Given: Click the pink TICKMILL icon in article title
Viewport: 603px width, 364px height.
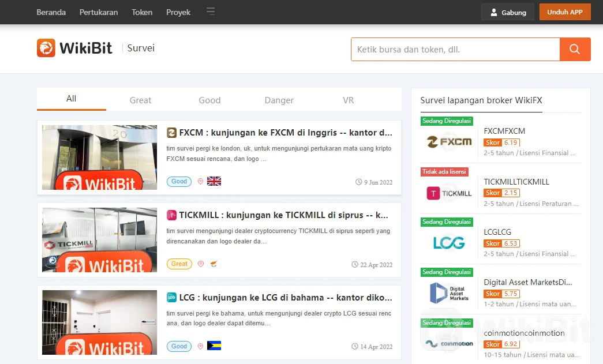Looking at the screenshot, I should tap(171, 215).
